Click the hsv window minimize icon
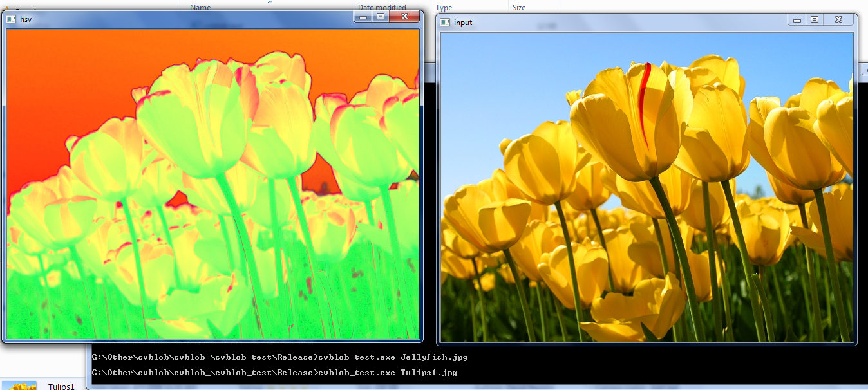The image size is (868, 390). point(362,17)
